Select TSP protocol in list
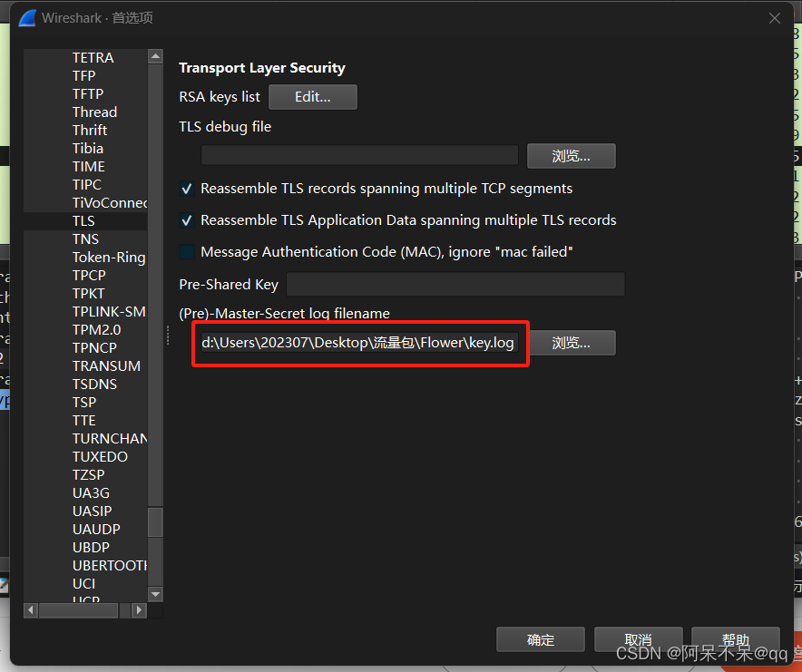 click(x=84, y=403)
